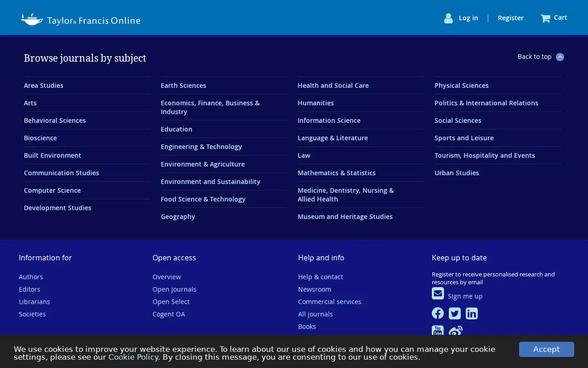588x368 pixels.
Task: Open the LinkedIn social icon
Action: (x=472, y=313)
